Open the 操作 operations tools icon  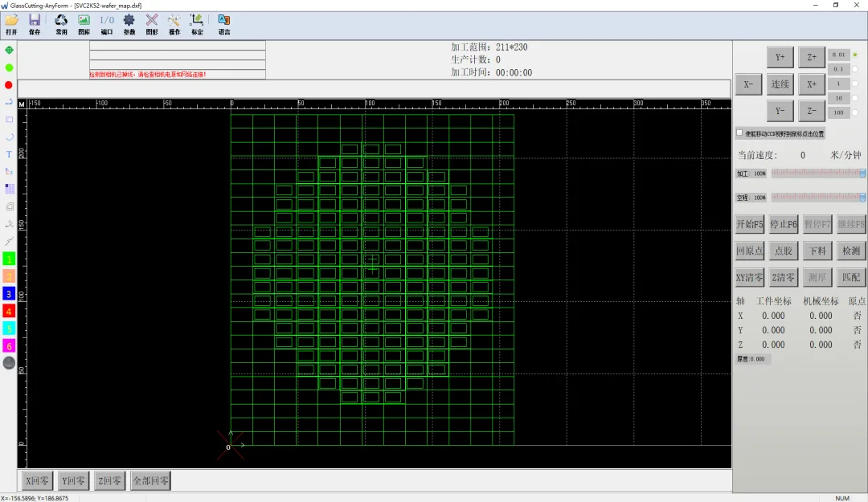tap(174, 24)
